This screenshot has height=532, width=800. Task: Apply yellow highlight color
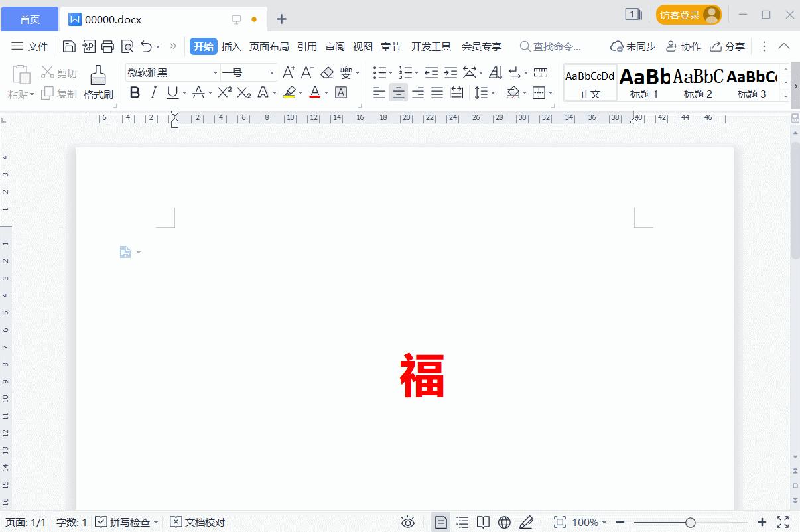click(289, 92)
